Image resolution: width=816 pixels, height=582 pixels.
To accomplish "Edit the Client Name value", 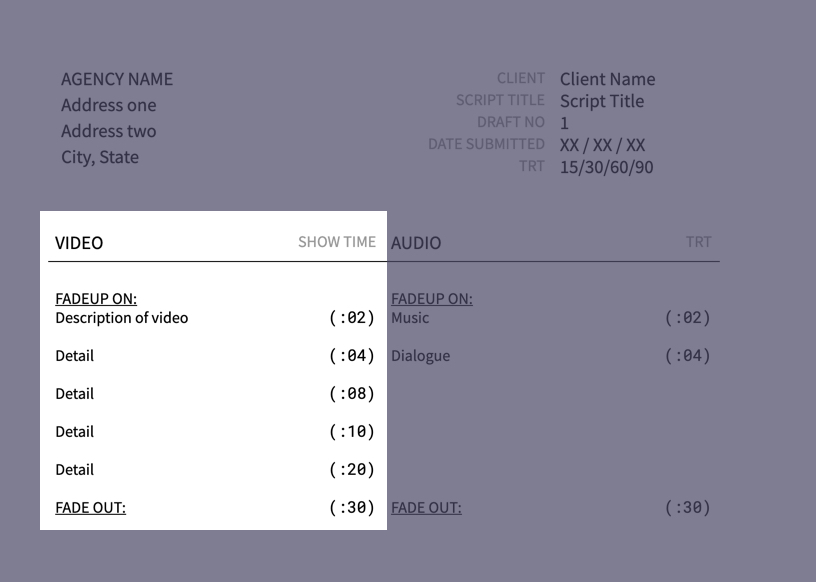I will [607, 79].
